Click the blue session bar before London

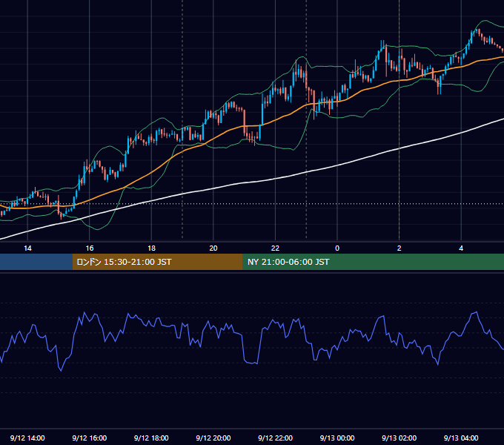pyautogui.click(x=36, y=262)
